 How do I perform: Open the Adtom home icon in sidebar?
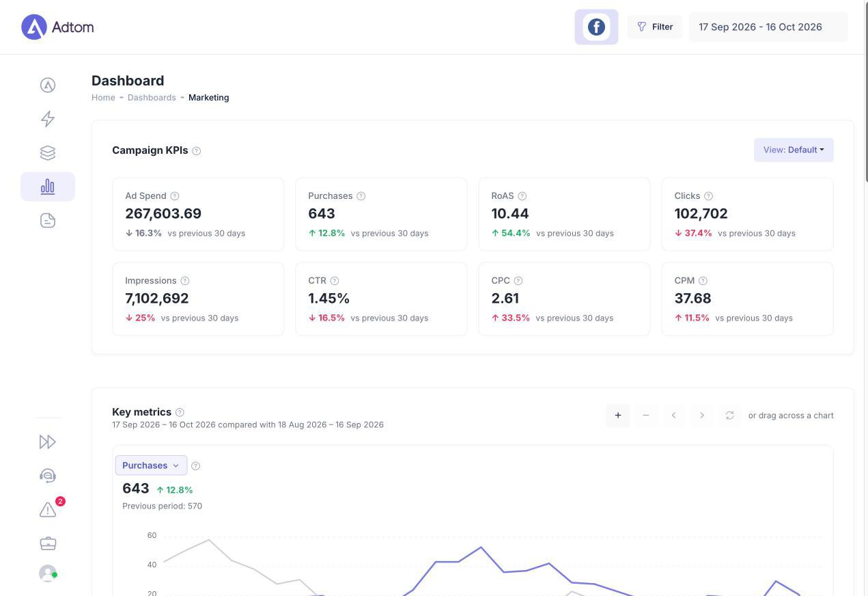coord(48,85)
